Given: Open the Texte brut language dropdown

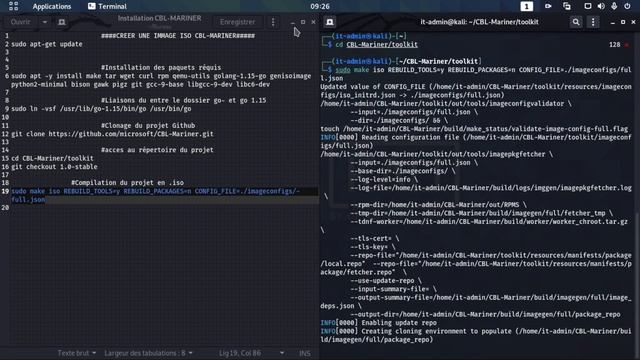Looking at the screenshot, I should point(77,353).
